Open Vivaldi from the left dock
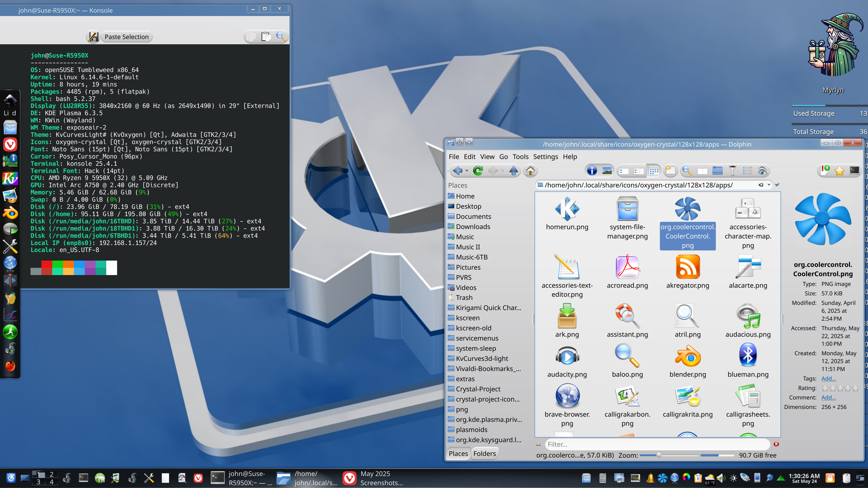 click(x=10, y=144)
